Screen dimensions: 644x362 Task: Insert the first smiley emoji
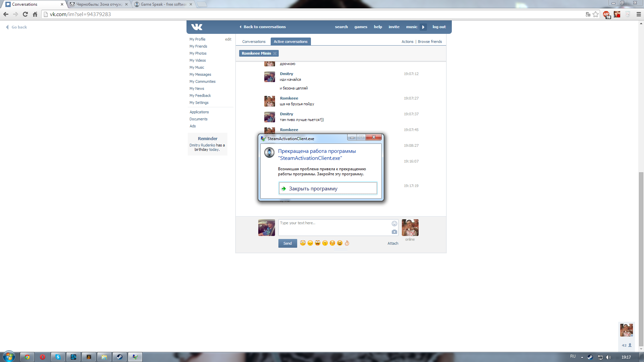pos(303,243)
